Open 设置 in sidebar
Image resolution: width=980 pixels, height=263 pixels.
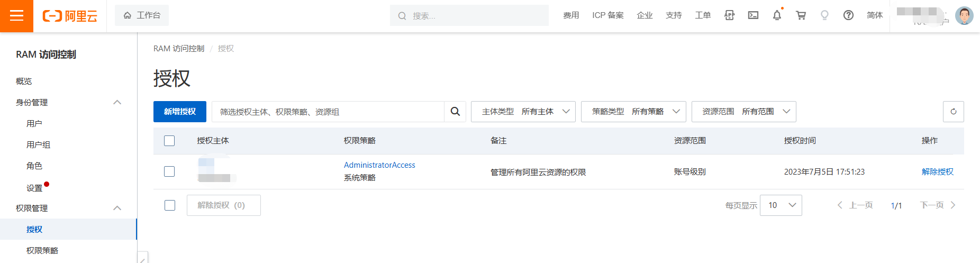[34, 188]
